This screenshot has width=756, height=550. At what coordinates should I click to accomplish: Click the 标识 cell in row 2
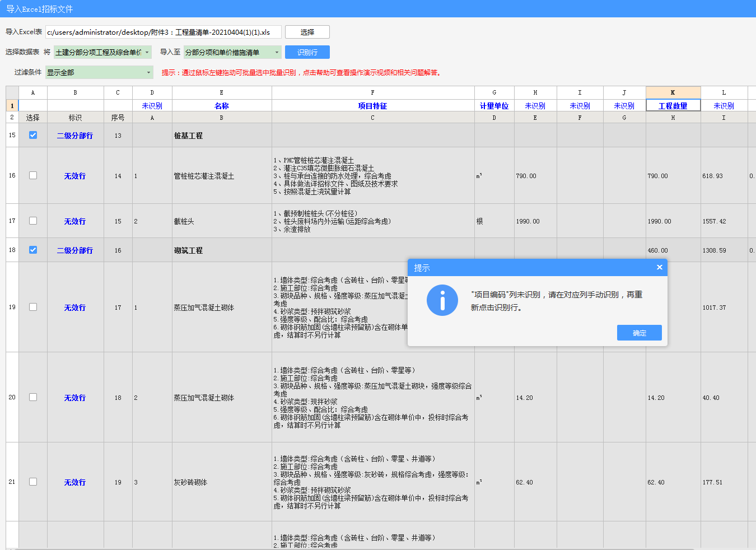75,118
